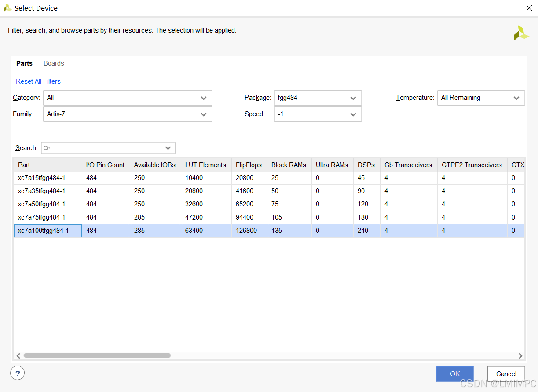Click FlipFlops value 41600

(x=245, y=191)
